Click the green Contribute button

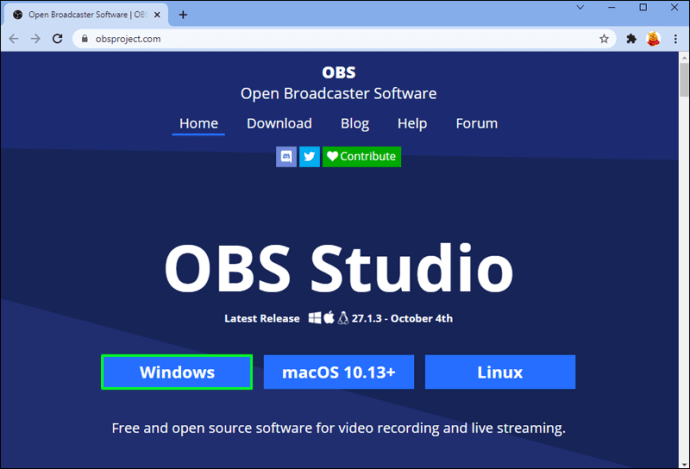click(362, 157)
